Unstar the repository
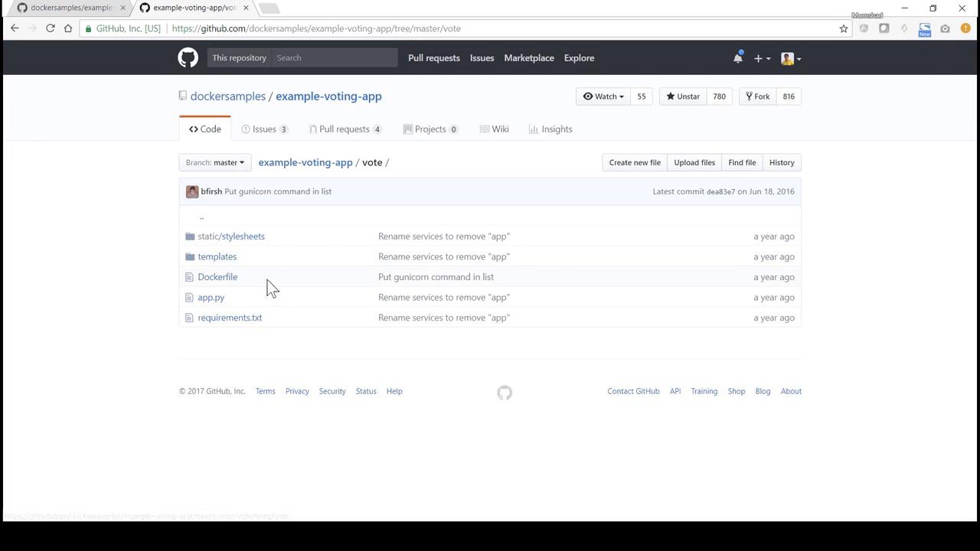 [683, 96]
